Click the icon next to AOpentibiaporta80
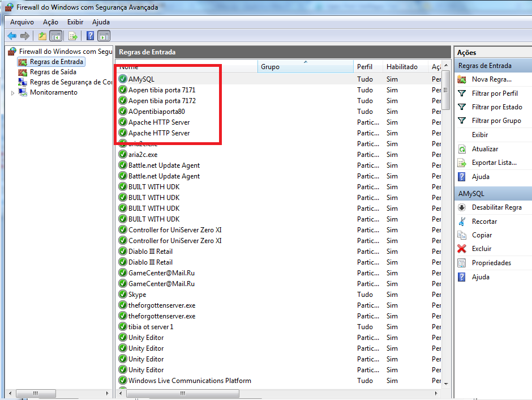532x400 pixels. (x=123, y=112)
